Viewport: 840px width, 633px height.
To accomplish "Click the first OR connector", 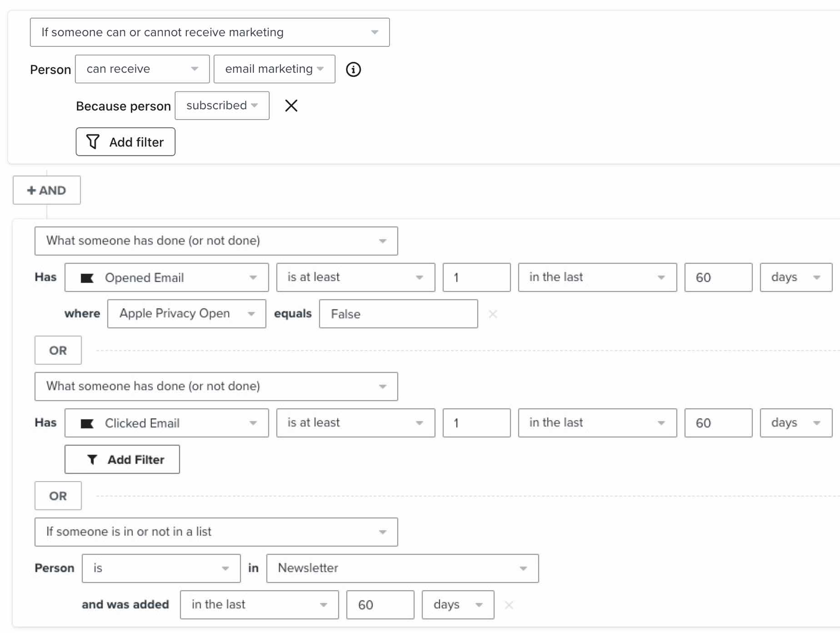I will pyautogui.click(x=58, y=350).
